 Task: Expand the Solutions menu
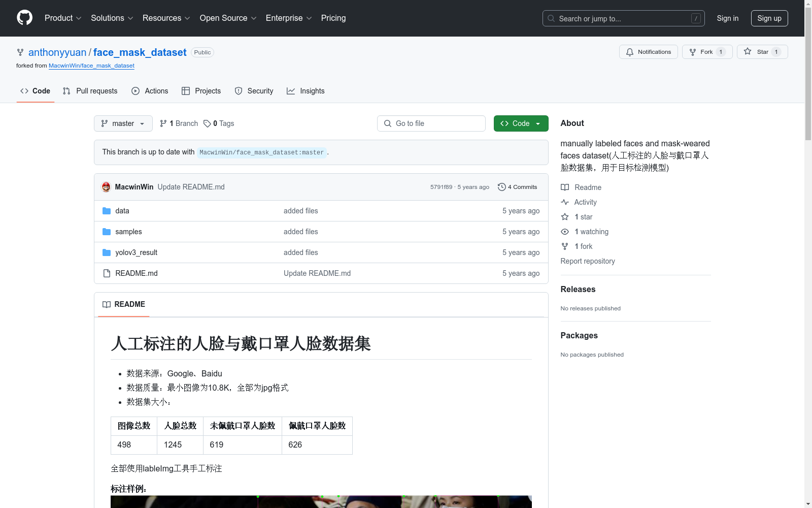[112, 18]
